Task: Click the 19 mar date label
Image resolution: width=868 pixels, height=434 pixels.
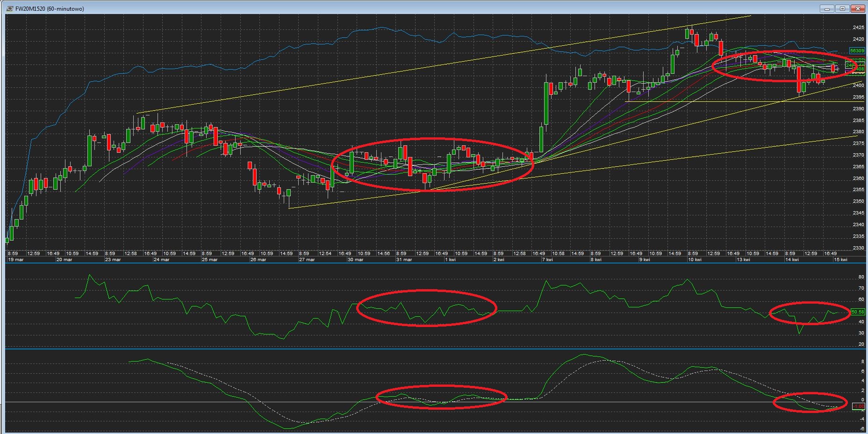Action: [15, 260]
